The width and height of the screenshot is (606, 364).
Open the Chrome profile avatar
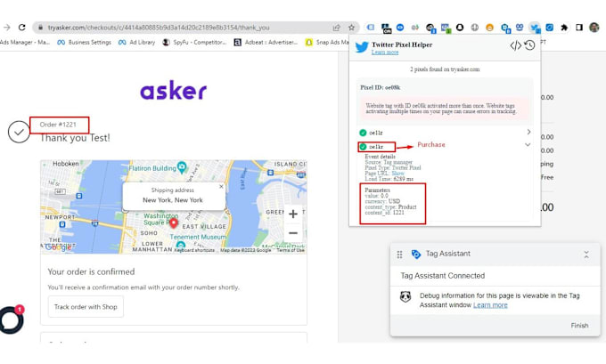click(x=594, y=28)
